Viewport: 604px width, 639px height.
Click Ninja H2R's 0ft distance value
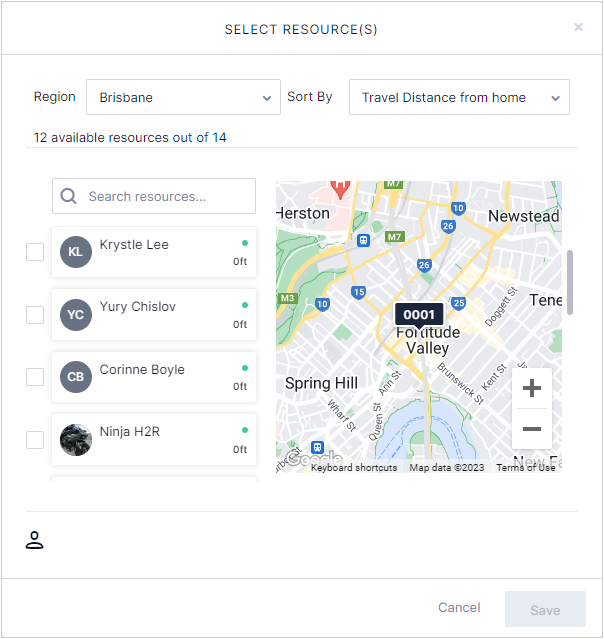click(x=240, y=449)
